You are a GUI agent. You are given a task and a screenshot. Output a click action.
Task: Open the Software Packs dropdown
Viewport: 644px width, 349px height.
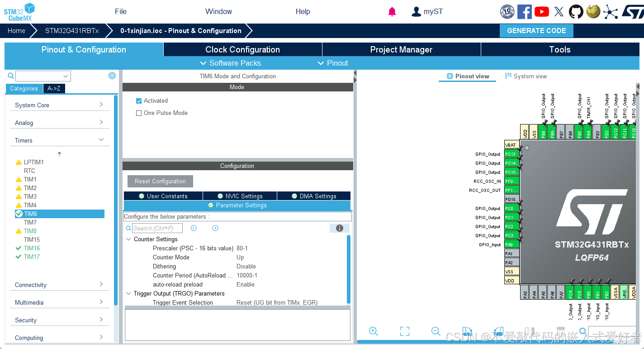(230, 63)
